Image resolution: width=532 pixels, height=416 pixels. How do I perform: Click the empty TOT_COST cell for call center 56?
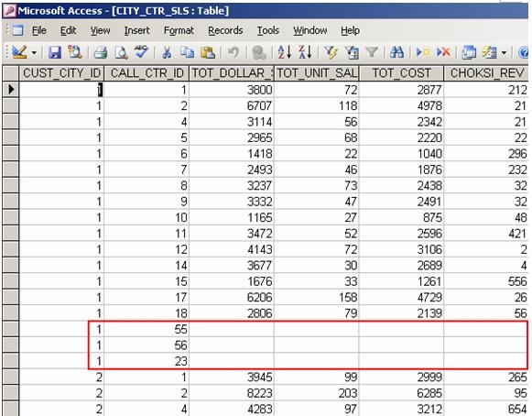[x=401, y=345]
